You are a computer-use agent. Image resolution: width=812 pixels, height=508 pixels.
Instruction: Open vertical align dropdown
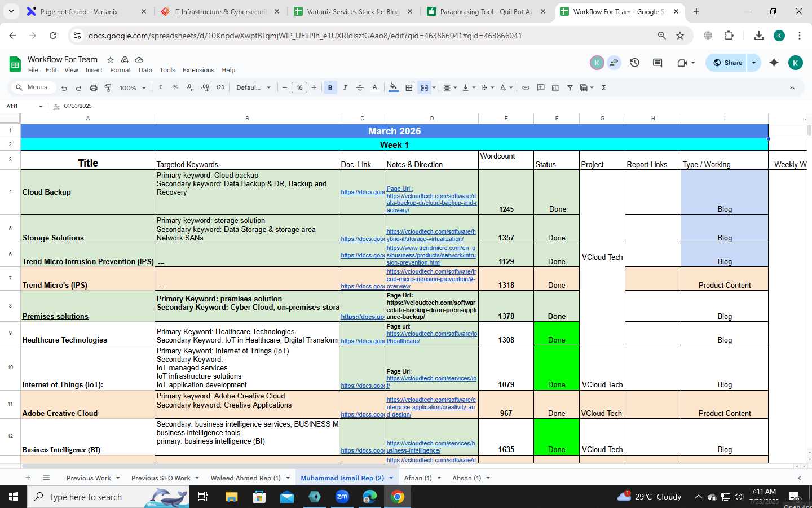tap(469, 87)
